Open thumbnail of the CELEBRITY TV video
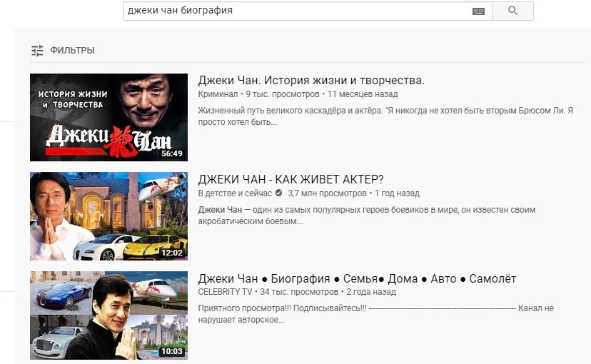 [x=108, y=315]
